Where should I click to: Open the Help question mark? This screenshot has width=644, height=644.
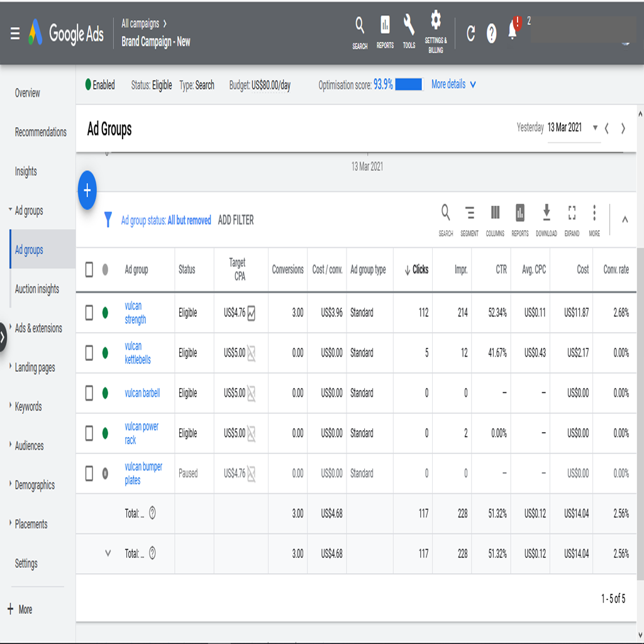click(x=491, y=33)
